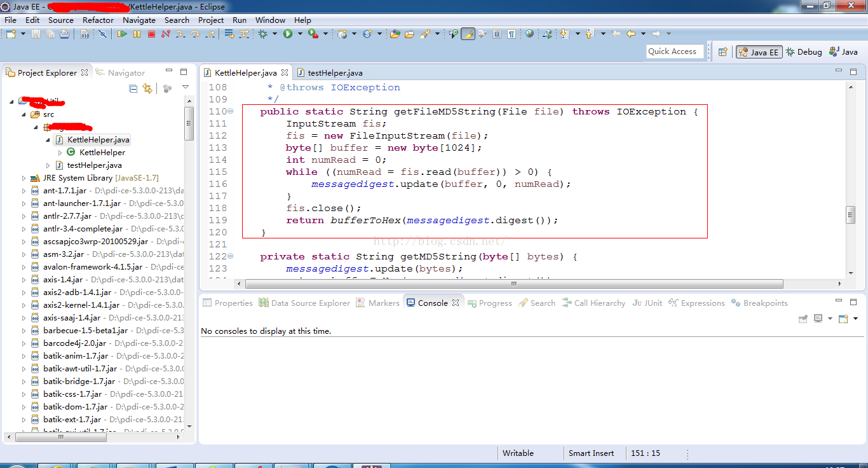The width and height of the screenshot is (868, 468).
Task: Toggle Mark Occurrences highlighter
Action: (468, 34)
